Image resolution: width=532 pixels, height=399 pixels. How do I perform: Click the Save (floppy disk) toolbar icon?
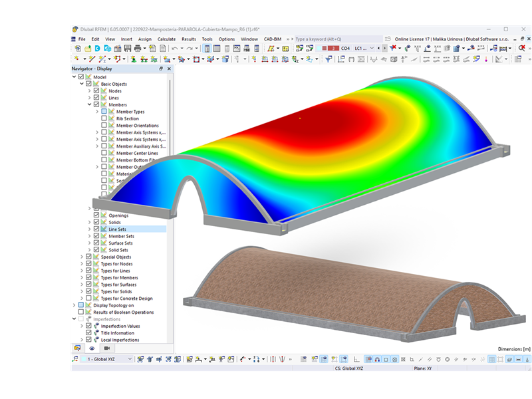128,49
